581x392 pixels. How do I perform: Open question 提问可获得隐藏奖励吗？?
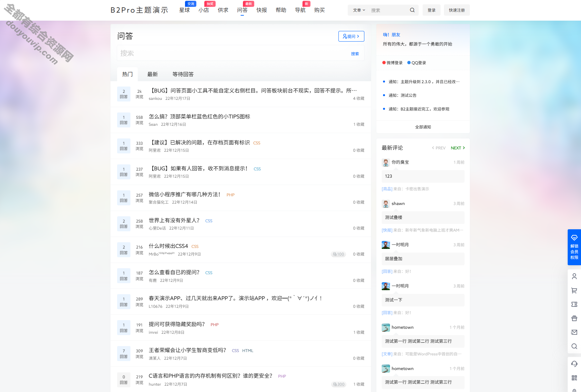(x=177, y=324)
